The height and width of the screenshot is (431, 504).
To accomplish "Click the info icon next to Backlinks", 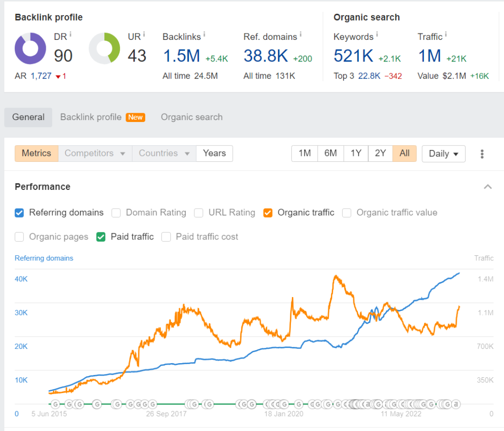I will tap(204, 34).
